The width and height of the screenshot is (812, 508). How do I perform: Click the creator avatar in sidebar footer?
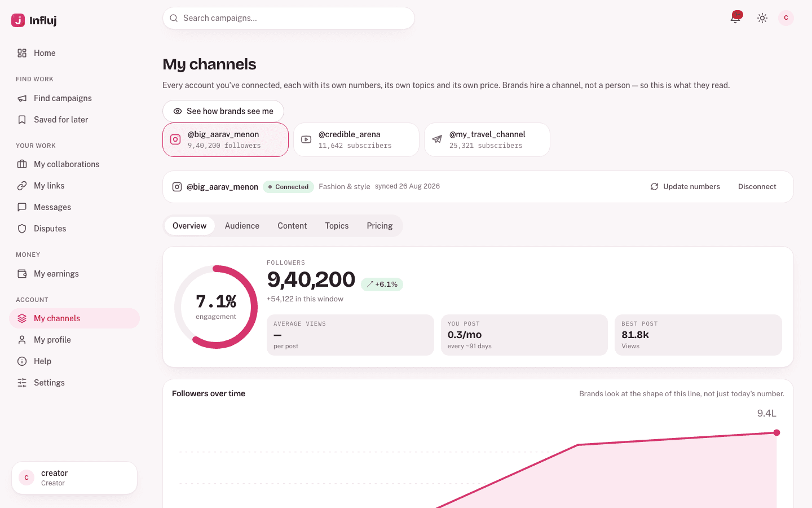(27, 478)
